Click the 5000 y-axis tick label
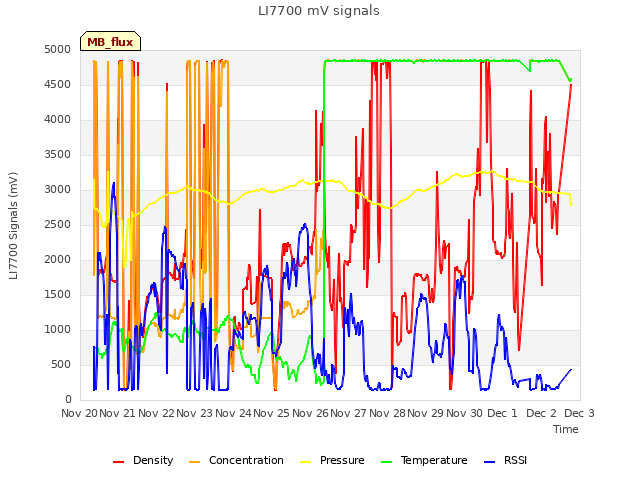 (58, 49)
